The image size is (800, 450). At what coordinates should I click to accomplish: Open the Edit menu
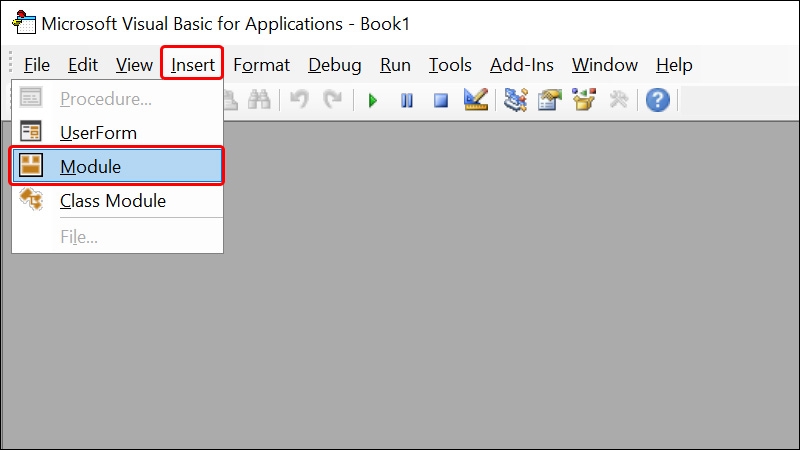(83, 65)
